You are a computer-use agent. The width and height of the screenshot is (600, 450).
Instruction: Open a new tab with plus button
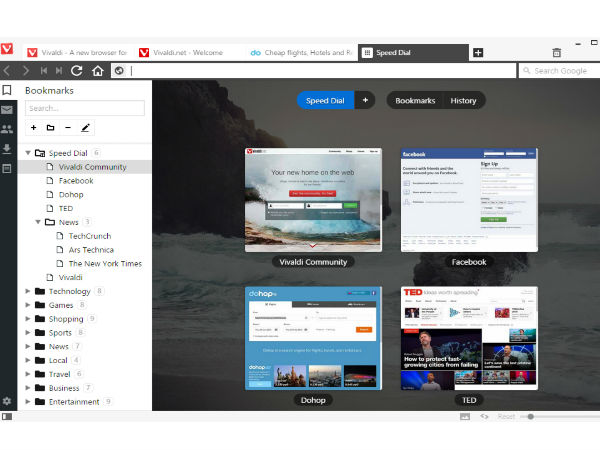(478, 53)
